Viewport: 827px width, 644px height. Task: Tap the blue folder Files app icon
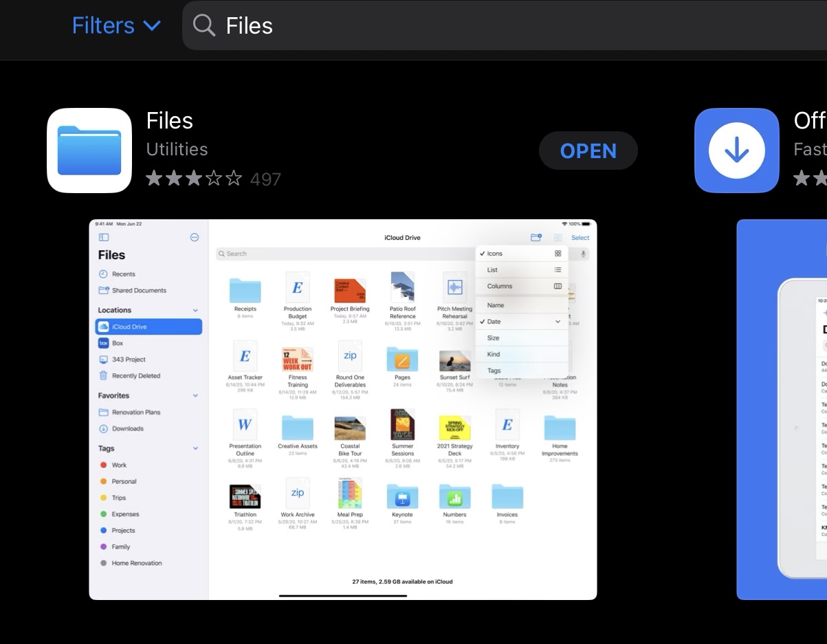[x=89, y=151]
